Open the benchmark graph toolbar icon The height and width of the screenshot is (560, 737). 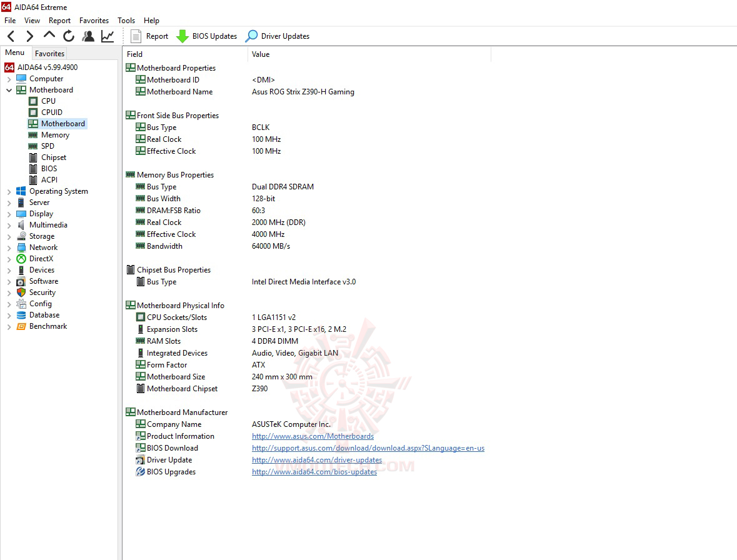(108, 36)
